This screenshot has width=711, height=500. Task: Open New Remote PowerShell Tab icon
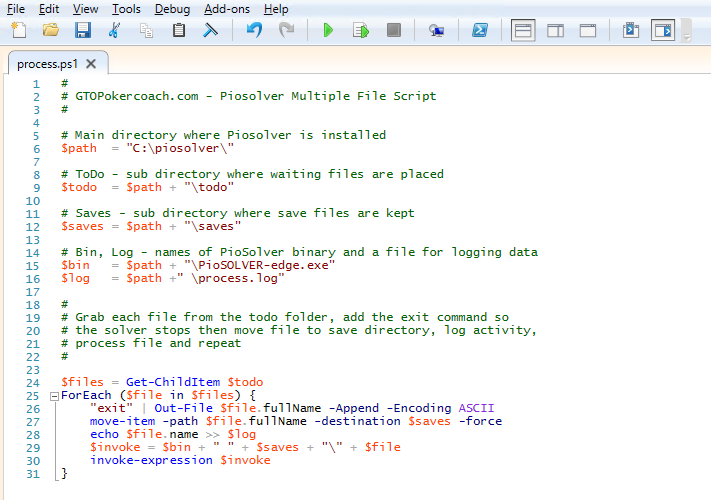coord(437,31)
